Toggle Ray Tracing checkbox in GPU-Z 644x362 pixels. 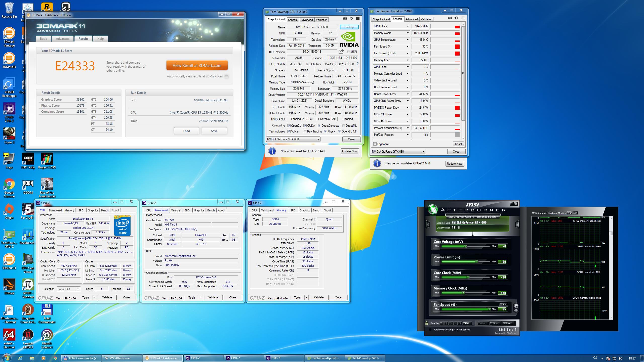(x=305, y=131)
